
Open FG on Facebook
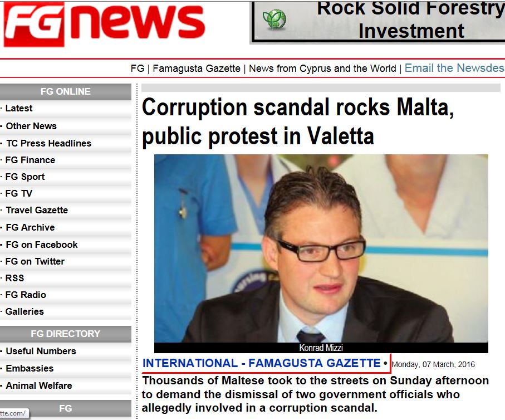(x=42, y=245)
